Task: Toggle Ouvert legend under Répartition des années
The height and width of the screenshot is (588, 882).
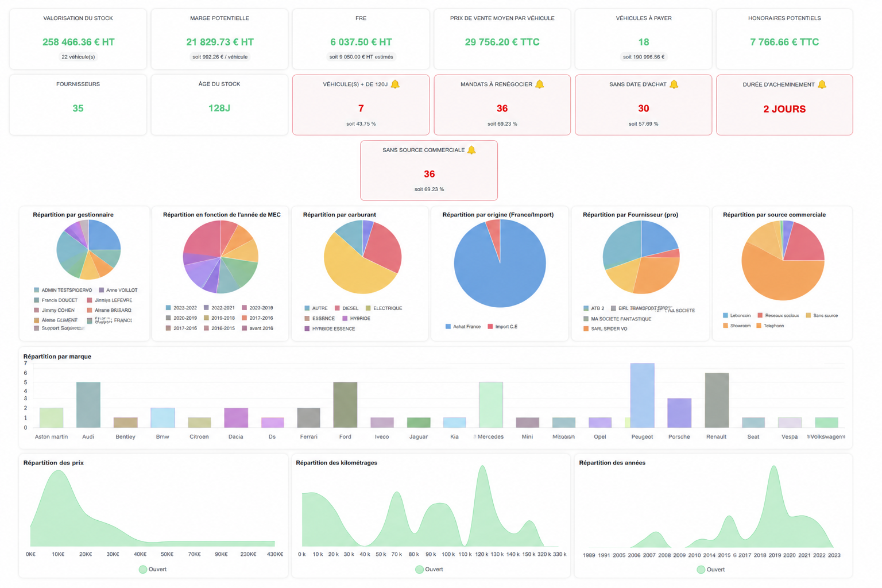Action: [x=710, y=569]
